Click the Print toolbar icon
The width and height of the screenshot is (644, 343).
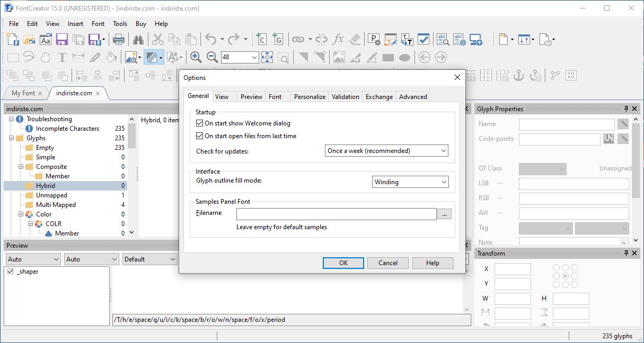point(118,39)
